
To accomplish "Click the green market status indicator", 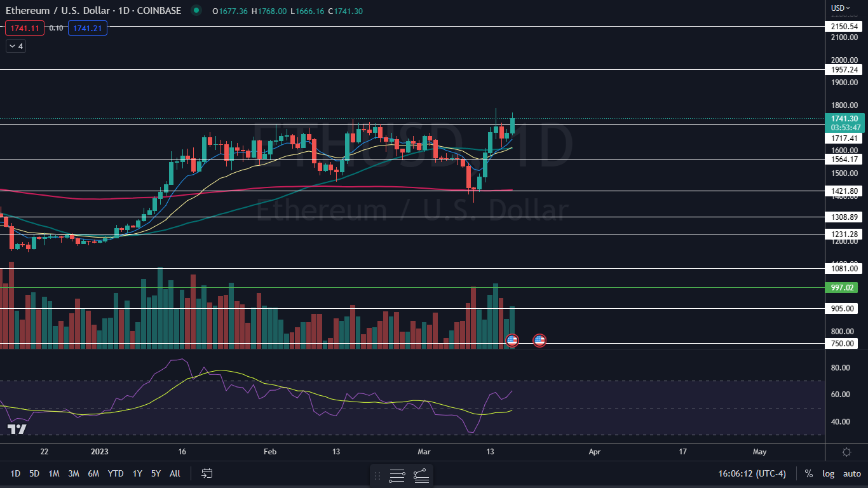I will (196, 10).
